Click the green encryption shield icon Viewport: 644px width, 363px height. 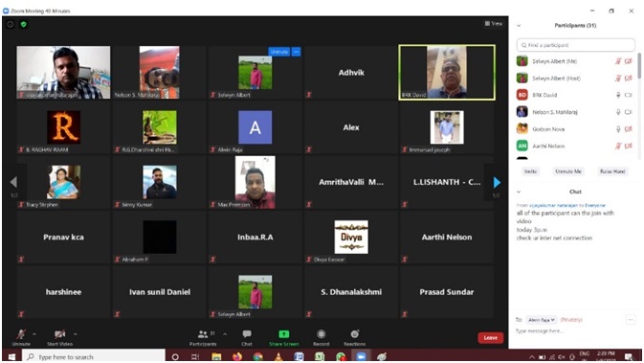click(23, 24)
